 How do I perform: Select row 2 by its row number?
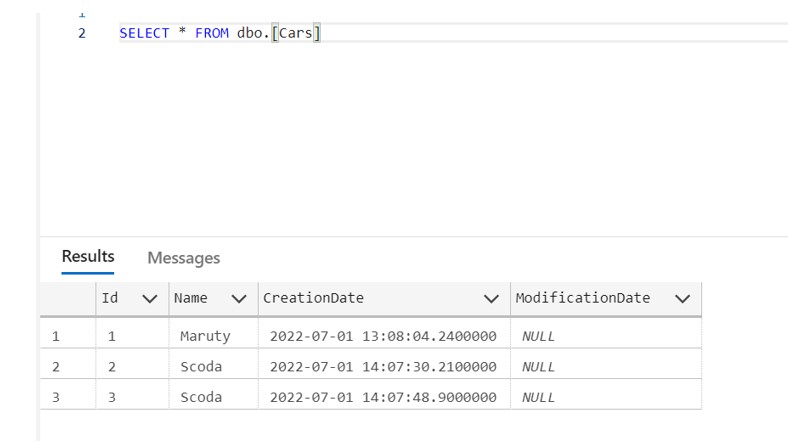click(55, 367)
